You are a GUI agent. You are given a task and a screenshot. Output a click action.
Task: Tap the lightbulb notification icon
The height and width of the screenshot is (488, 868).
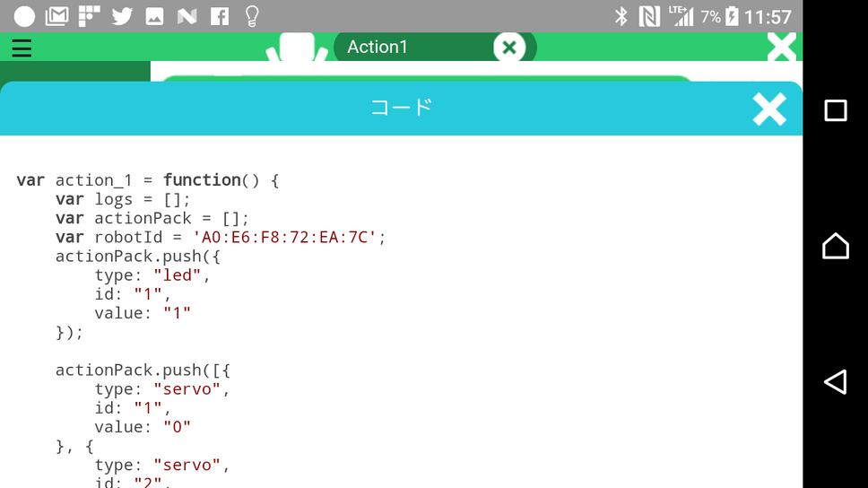pyautogui.click(x=252, y=16)
